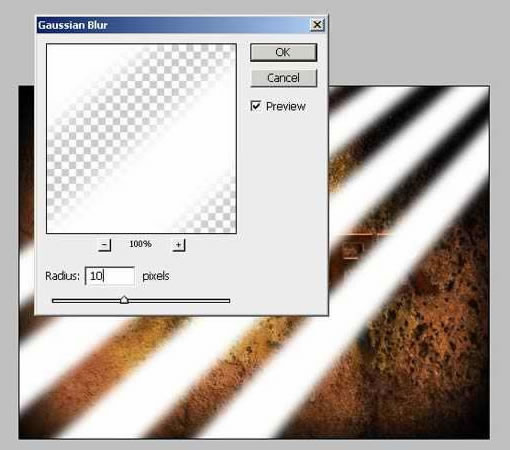Click the plus zoom-in button under preview
510x450 pixels.
[x=179, y=245]
